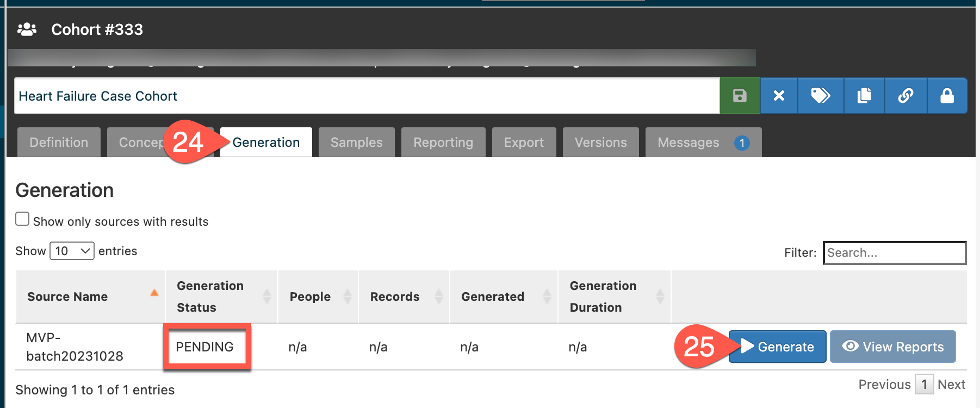980x408 pixels.
Task: Sort by Generation Status column arrows
Action: (x=267, y=296)
